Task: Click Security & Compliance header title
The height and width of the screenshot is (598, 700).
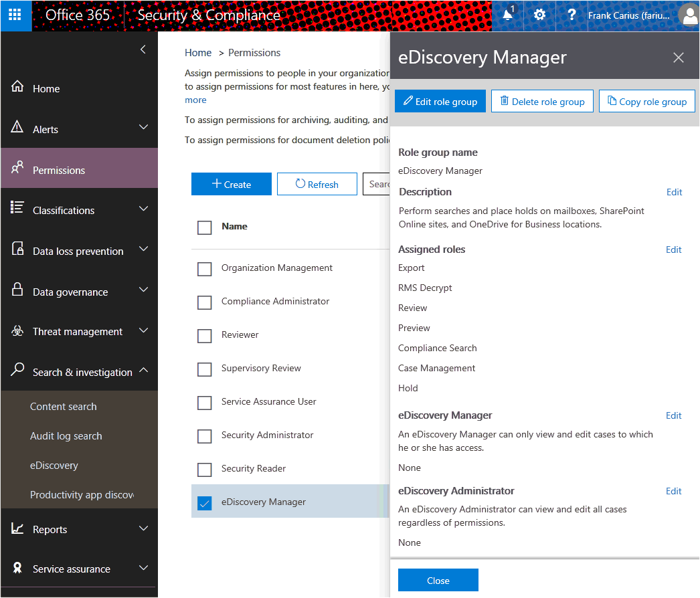Action: (x=209, y=15)
